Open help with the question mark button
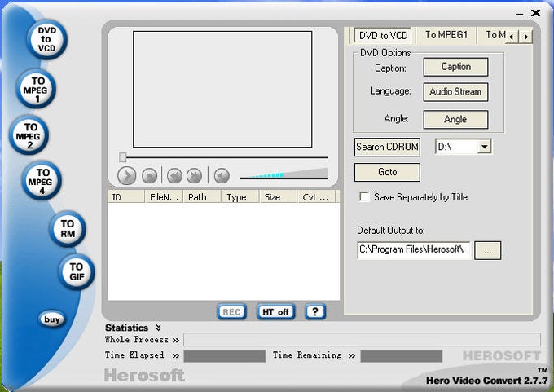Screen dimensions: 554x392 point(315,312)
